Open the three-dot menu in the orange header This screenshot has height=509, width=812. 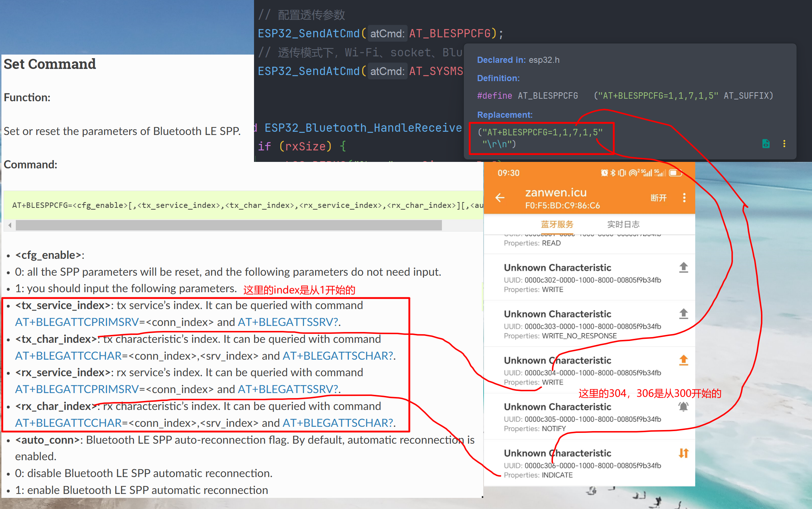click(x=684, y=197)
